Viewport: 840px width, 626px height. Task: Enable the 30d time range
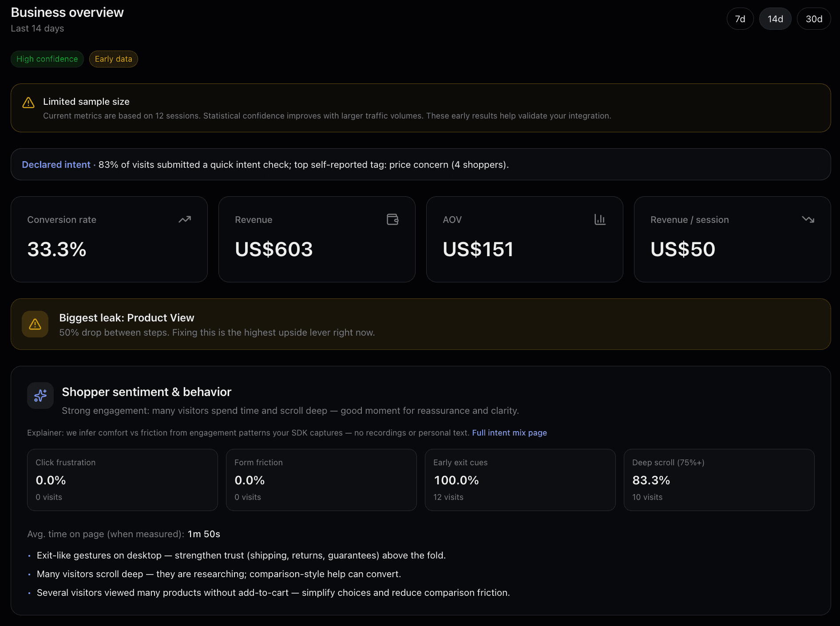tap(814, 19)
